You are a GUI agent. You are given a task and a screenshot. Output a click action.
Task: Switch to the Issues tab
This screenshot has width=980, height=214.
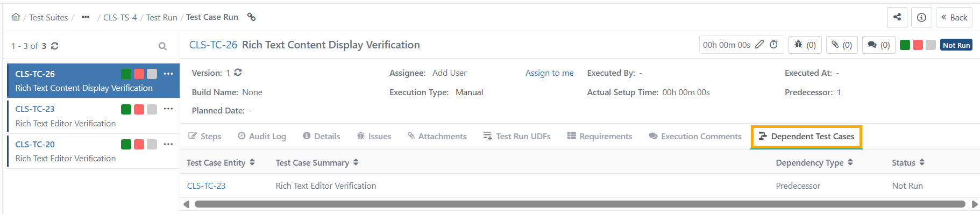pos(374,137)
